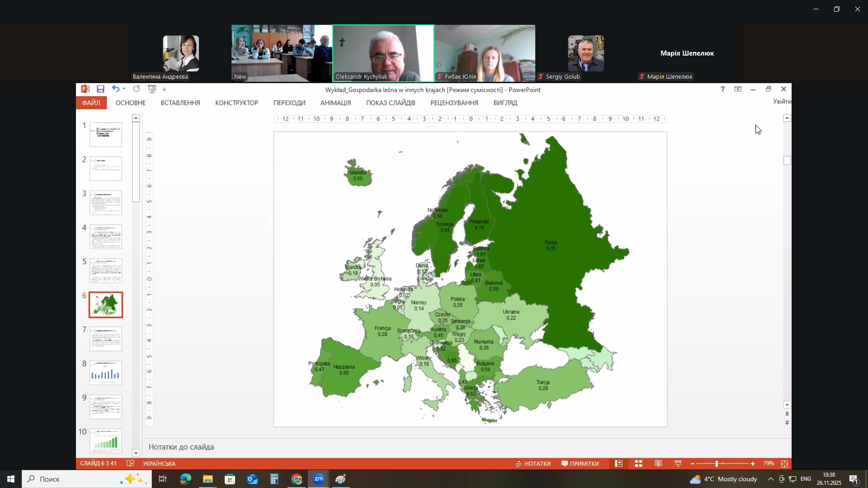Toggle НОТАТКИ notes pane in status bar
The height and width of the screenshot is (488, 868).
coord(533,464)
